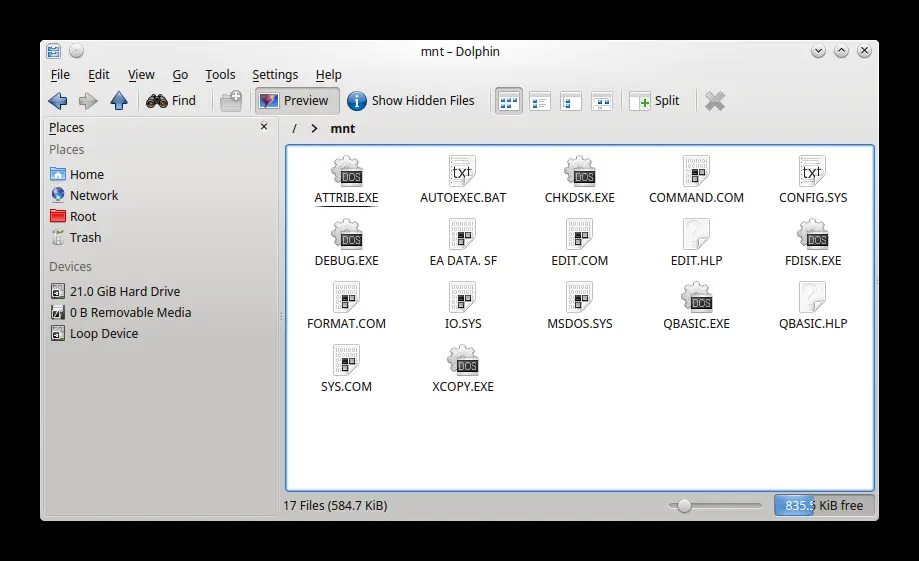
Task: Select the EDIT.COM file icon
Action: 580,234
